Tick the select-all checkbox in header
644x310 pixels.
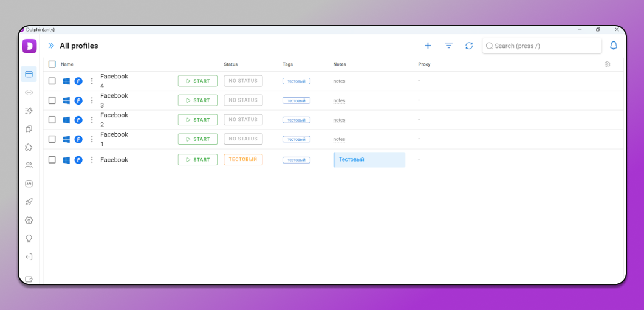point(52,64)
